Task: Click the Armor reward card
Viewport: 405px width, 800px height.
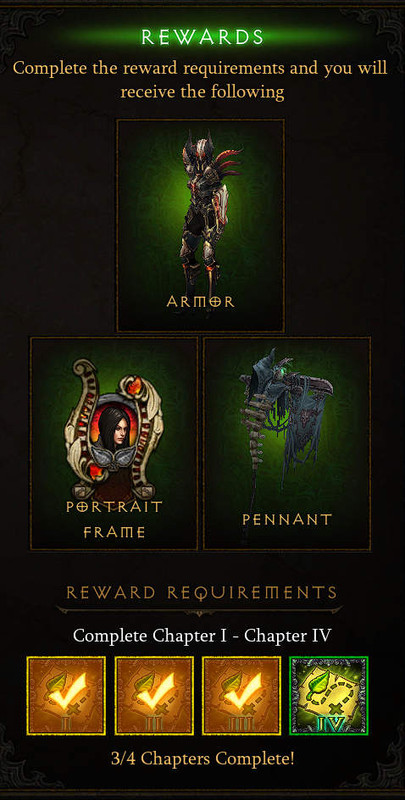Action: pos(200,226)
